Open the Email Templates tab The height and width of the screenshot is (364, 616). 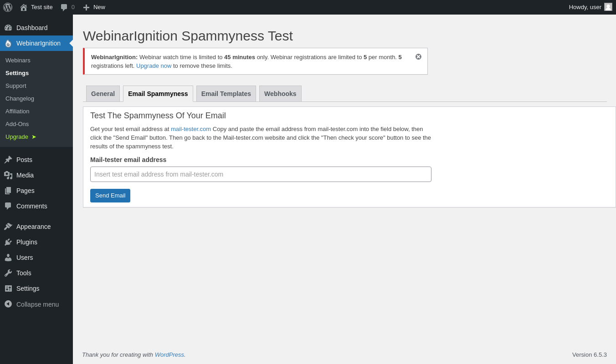click(226, 94)
